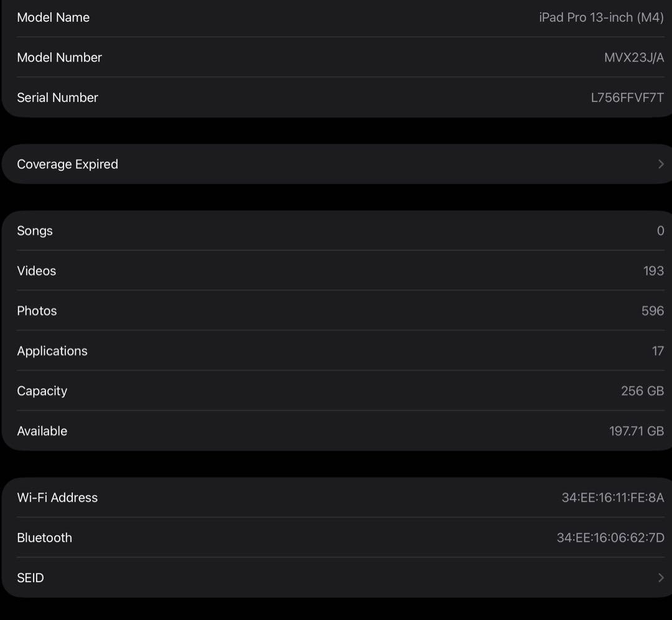Image resolution: width=672 pixels, height=620 pixels.
Task: Tap the Model Name row
Action: pos(336,17)
